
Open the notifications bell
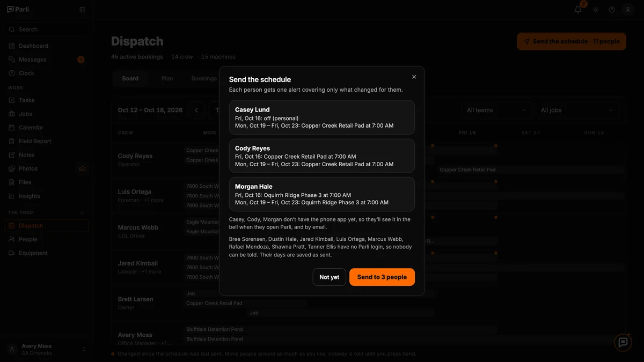click(x=578, y=10)
